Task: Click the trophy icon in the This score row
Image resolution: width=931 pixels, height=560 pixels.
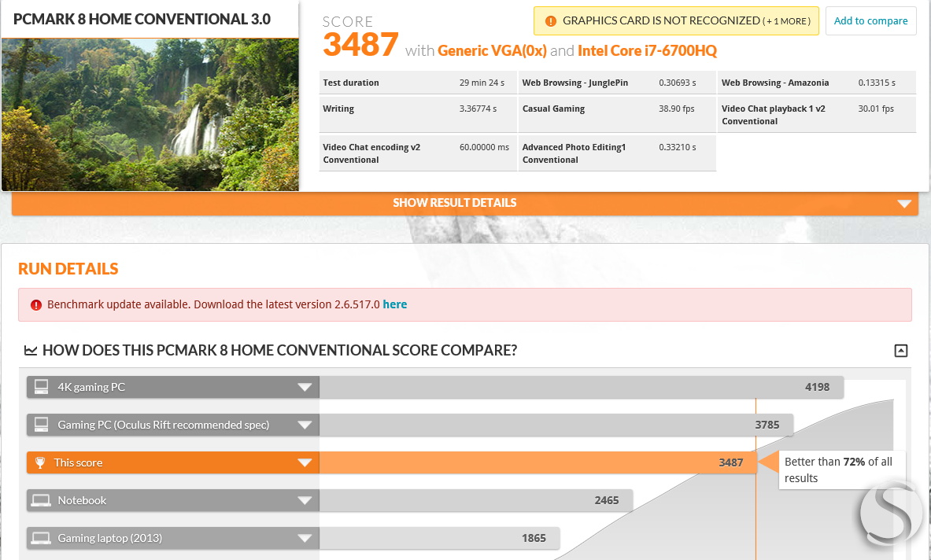Action: (x=40, y=462)
